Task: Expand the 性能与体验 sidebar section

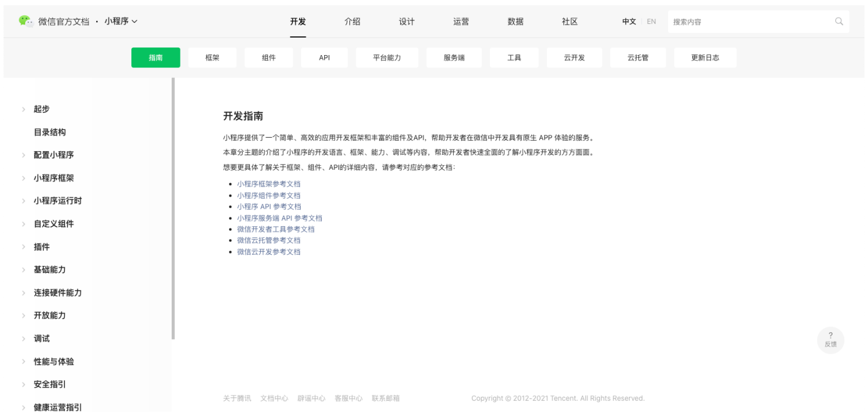Action: tap(54, 361)
